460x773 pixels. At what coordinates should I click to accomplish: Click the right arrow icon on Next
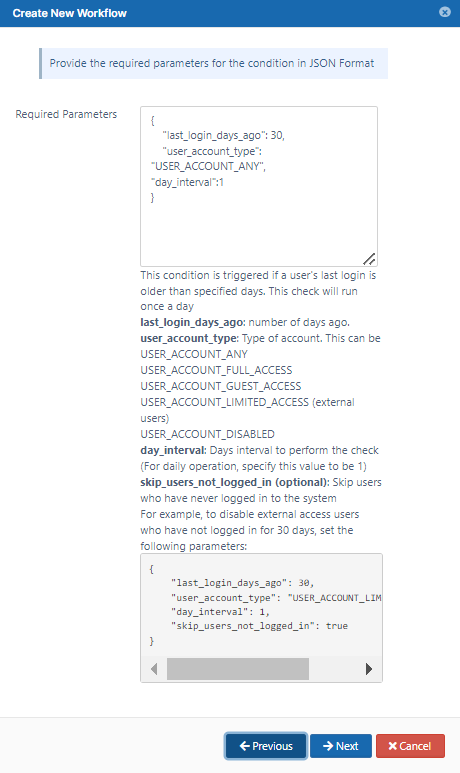(x=328, y=746)
